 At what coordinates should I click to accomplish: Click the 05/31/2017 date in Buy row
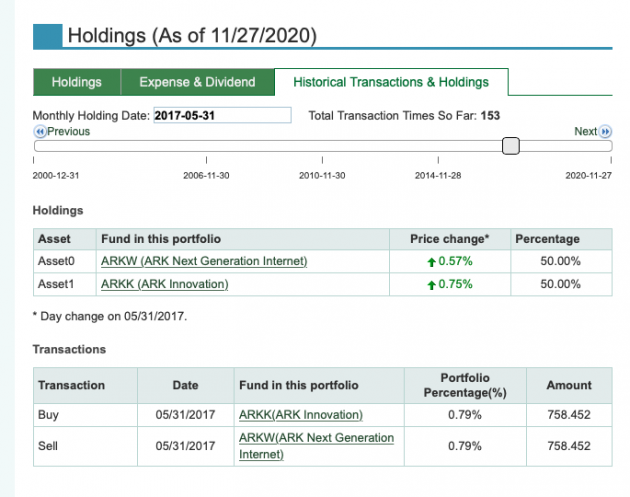185,415
